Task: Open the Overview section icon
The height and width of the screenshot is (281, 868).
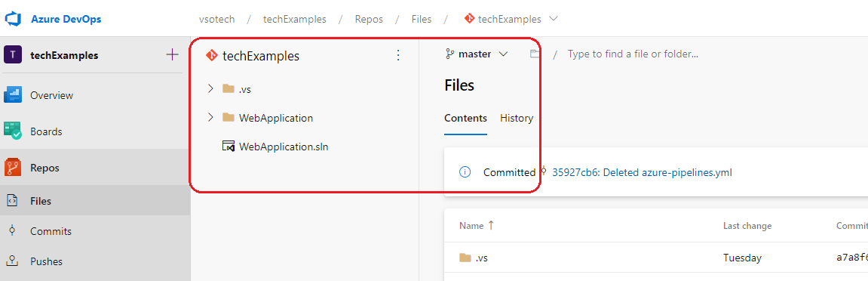Action: point(12,95)
